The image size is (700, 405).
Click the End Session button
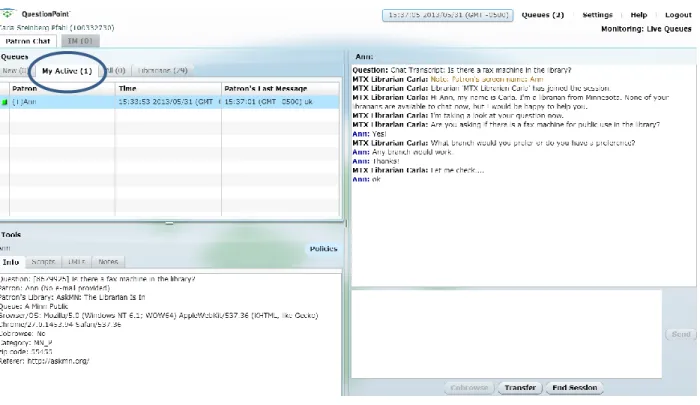pos(575,388)
